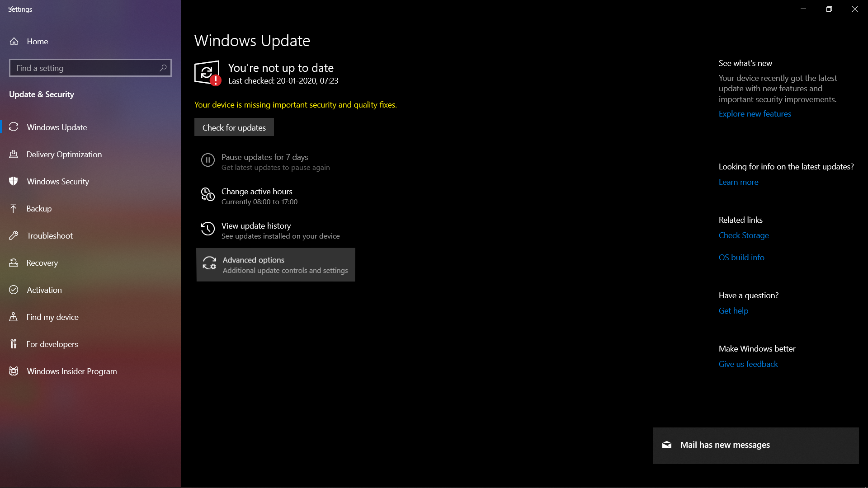Click the Advanced options gear-sync icon
Viewport: 868px width, 488px height.
pyautogui.click(x=209, y=263)
